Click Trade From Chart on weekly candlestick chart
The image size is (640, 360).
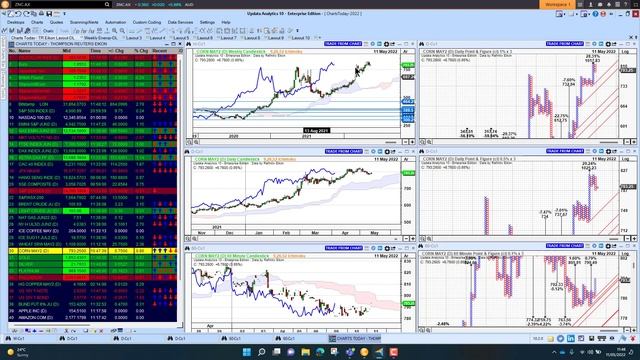tap(343, 44)
